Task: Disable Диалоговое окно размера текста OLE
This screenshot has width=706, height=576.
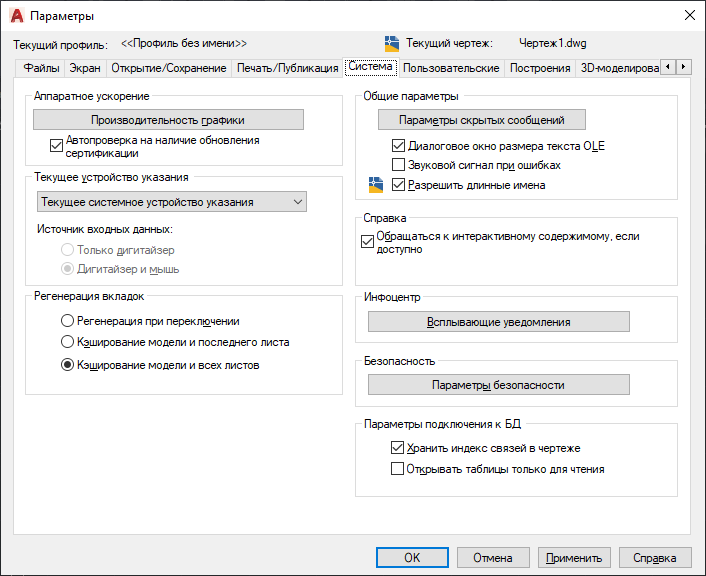Action: click(x=398, y=146)
